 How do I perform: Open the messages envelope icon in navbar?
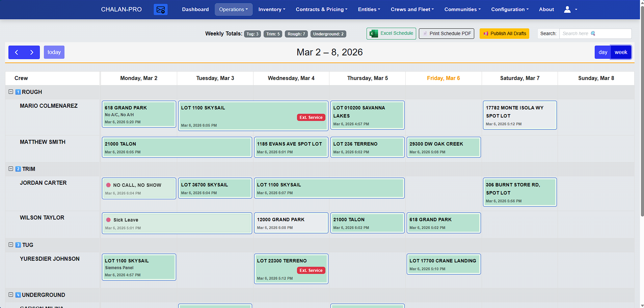pos(160,9)
